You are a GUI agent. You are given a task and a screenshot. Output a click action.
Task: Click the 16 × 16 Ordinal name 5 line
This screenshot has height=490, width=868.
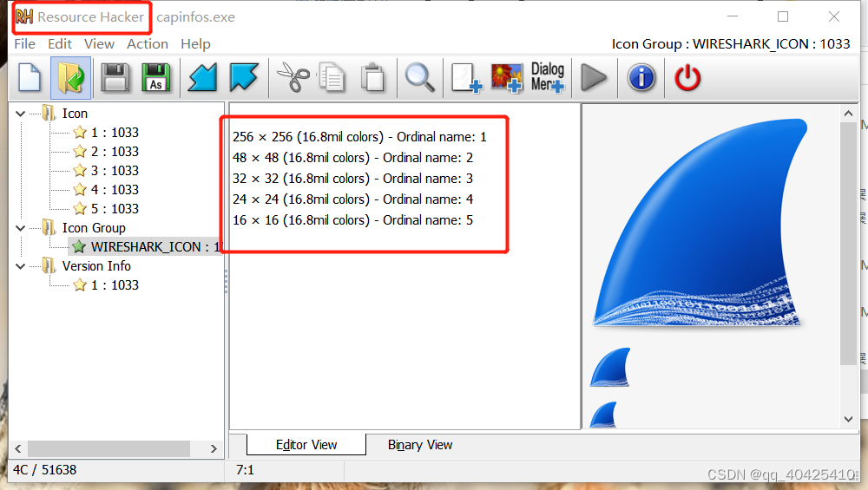352,220
